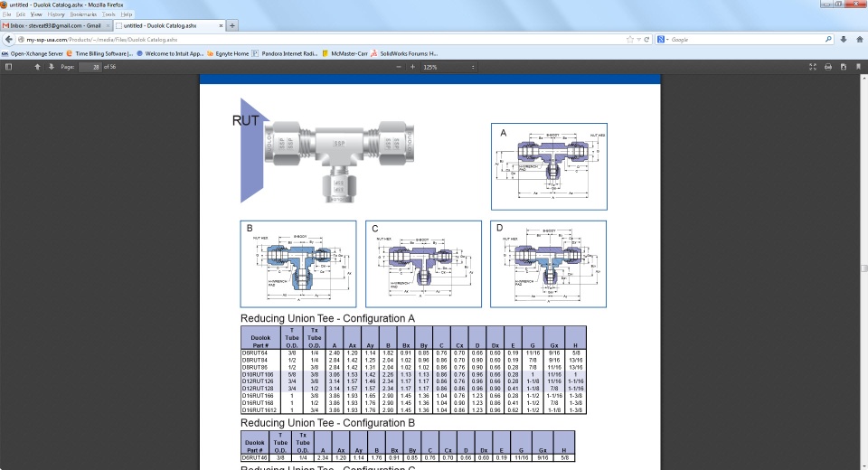Zoom in on the PDF document
The image size is (868, 470).
click(x=412, y=67)
